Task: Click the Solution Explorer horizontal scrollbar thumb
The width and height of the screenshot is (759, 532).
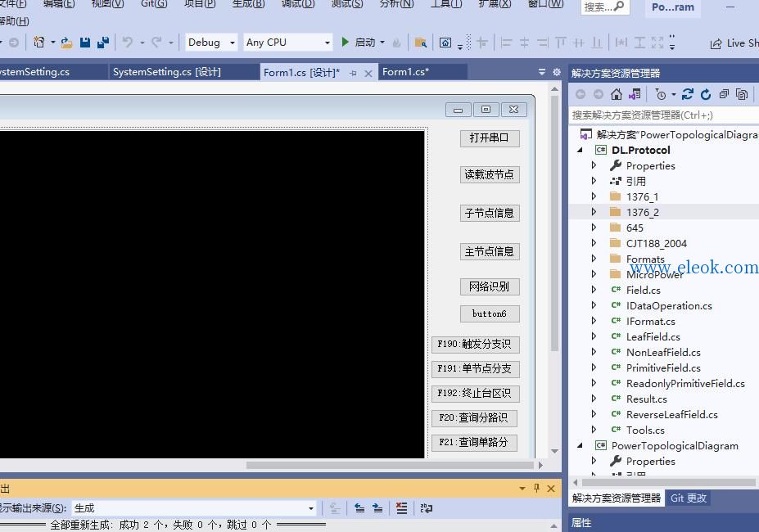Action: click(668, 482)
